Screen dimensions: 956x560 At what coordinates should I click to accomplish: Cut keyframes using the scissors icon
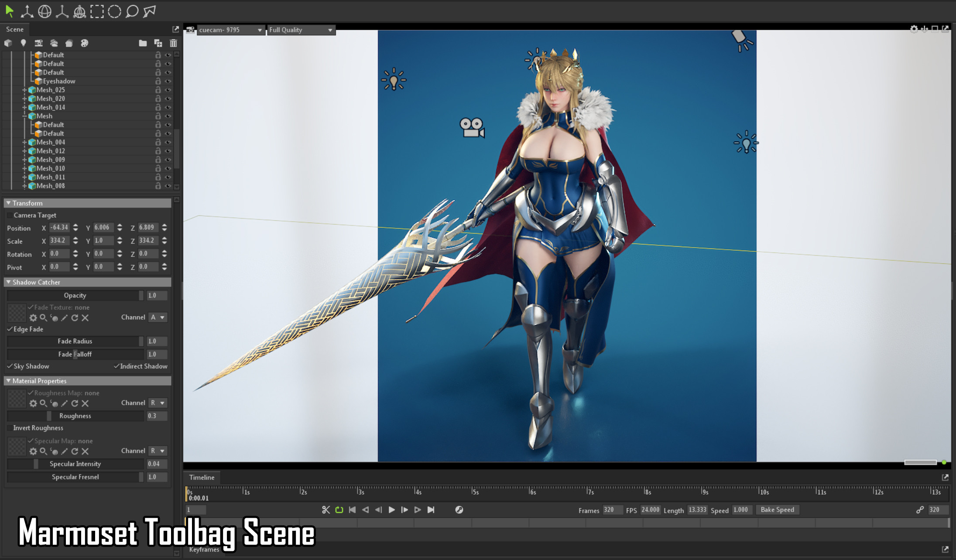pos(326,509)
